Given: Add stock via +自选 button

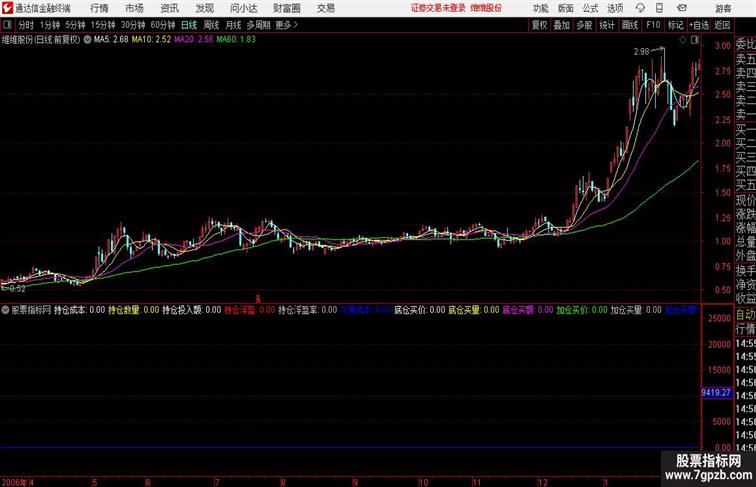Looking at the screenshot, I should pyautogui.click(x=699, y=25).
